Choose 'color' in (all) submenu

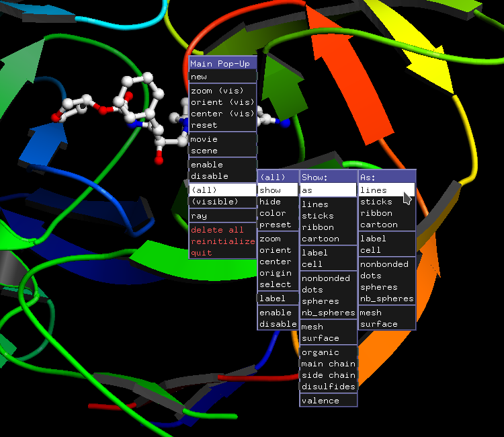tap(278, 213)
